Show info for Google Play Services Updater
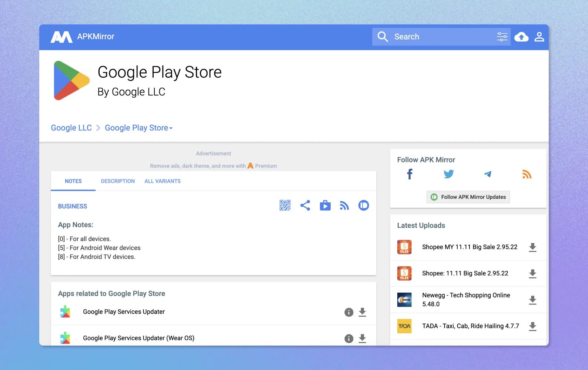Image resolution: width=588 pixels, height=370 pixels. click(x=349, y=312)
